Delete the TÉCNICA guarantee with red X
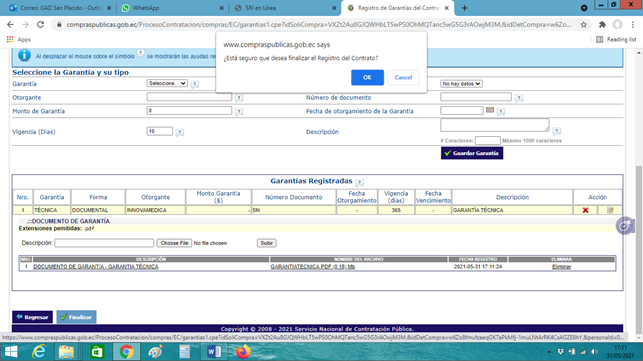 (x=585, y=210)
